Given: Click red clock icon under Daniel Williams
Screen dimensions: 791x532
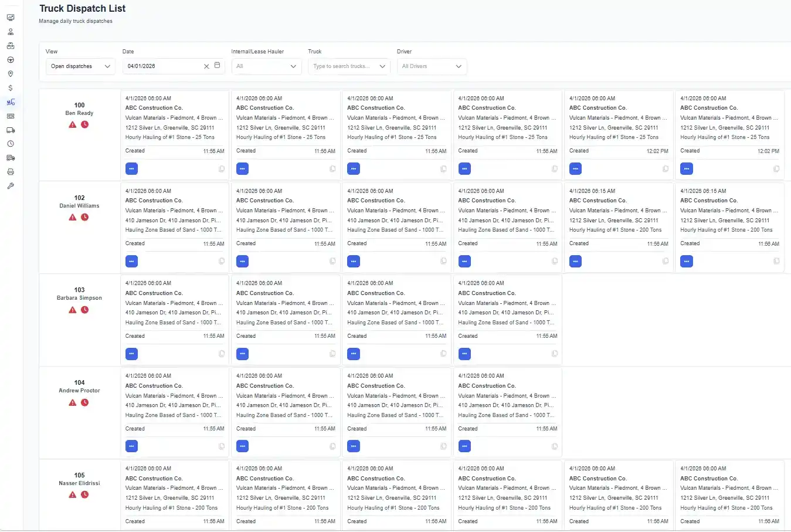Looking at the screenshot, I should pos(85,217).
